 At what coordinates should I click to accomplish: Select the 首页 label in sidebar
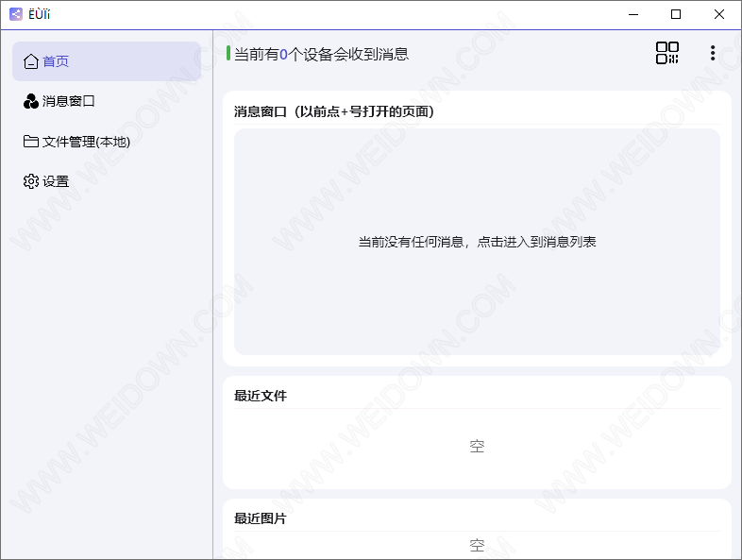(x=56, y=61)
